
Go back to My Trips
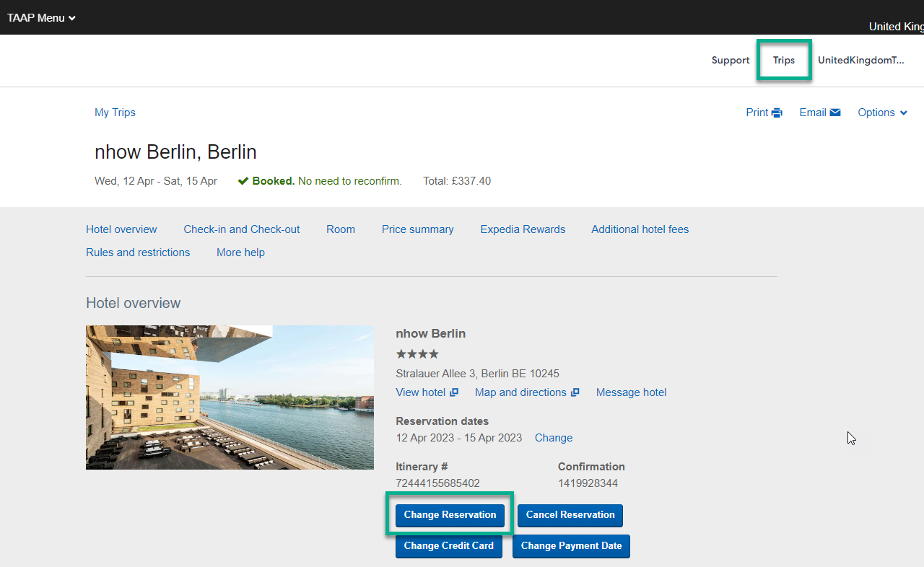[115, 112]
